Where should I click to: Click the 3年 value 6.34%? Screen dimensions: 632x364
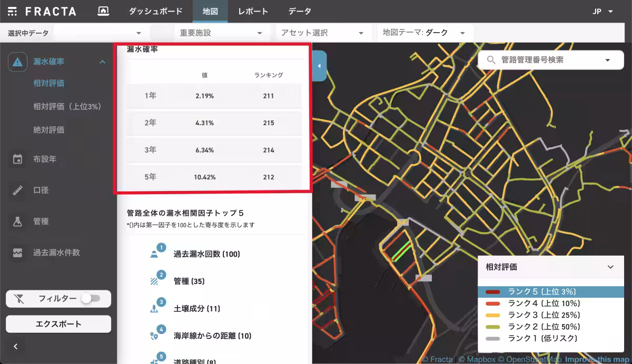point(204,150)
